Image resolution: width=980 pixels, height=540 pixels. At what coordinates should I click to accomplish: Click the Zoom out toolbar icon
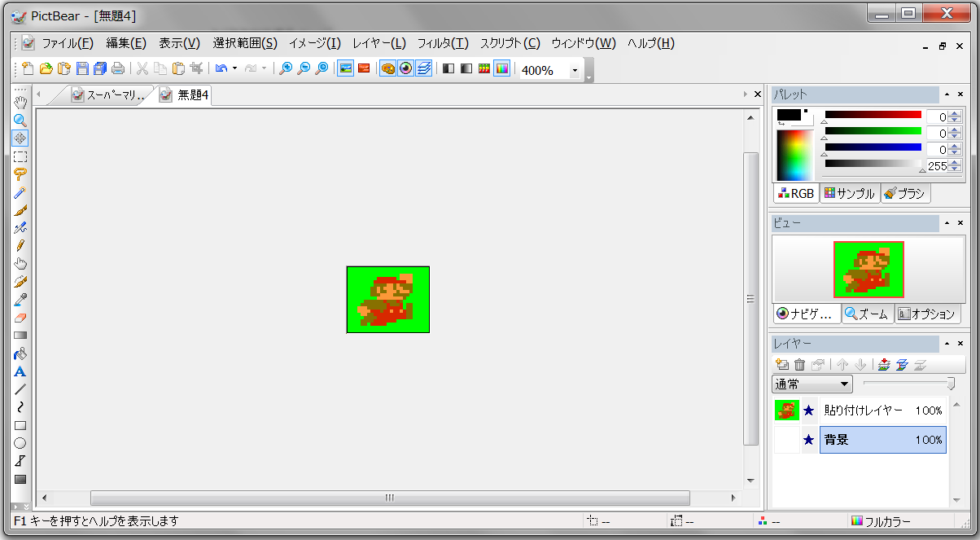point(304,69)
